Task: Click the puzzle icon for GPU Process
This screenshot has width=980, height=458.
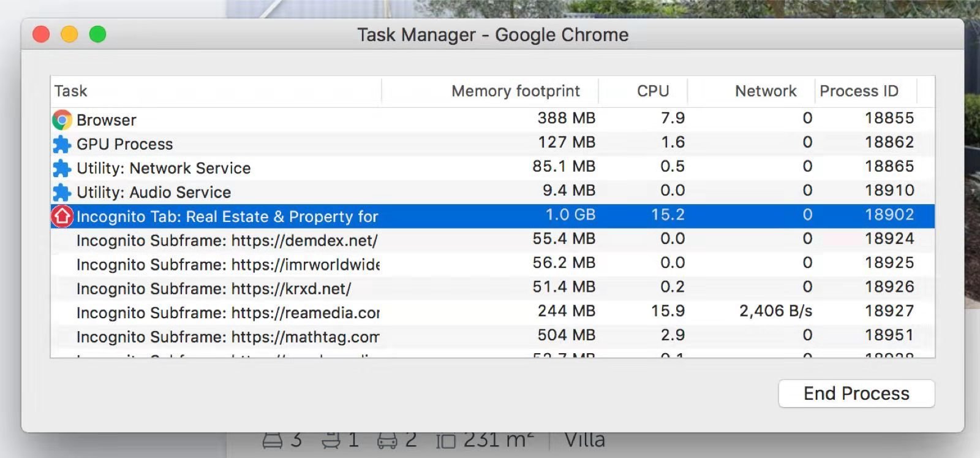Action: (62, 144)
